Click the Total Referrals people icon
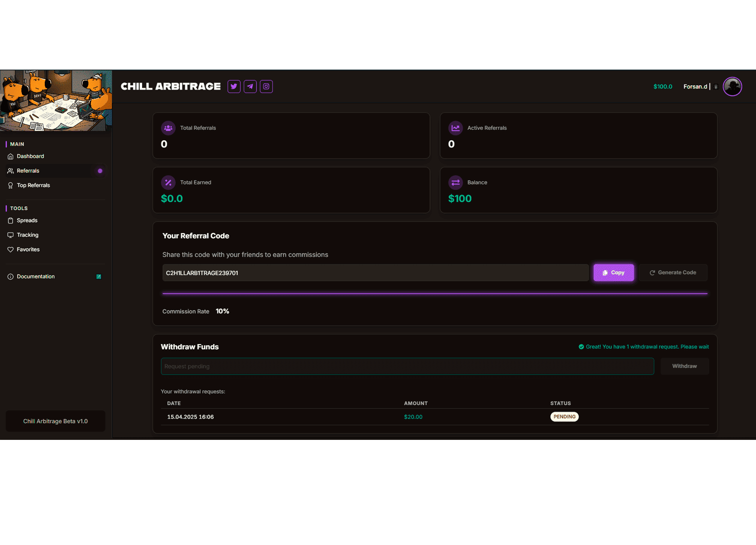This screenshot has height=545, width=756. (168, 128)
